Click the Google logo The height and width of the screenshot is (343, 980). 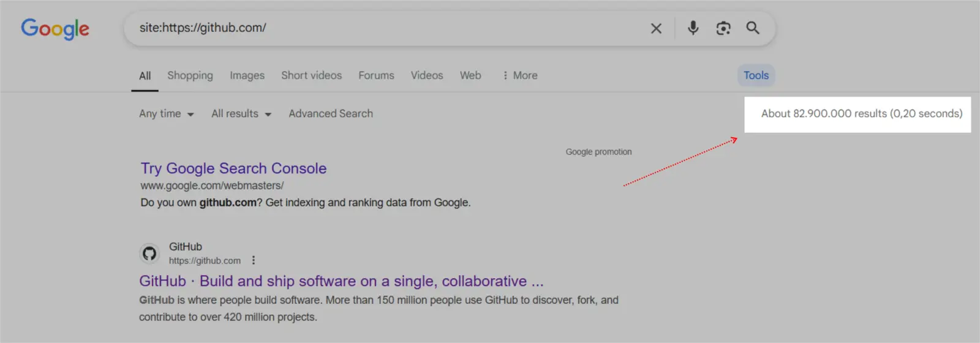click(x=55, y=28)
